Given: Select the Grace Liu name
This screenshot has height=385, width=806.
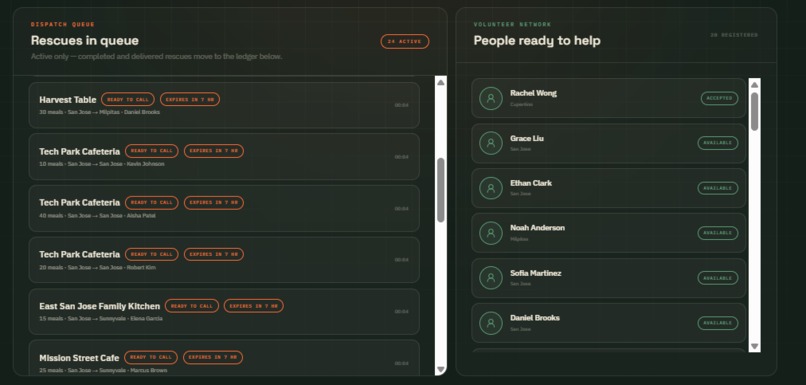Looking at the screenshot, I should [527, 138].
